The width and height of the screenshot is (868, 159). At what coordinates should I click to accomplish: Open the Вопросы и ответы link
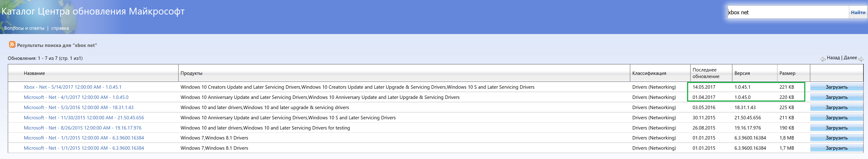[24, 28]
